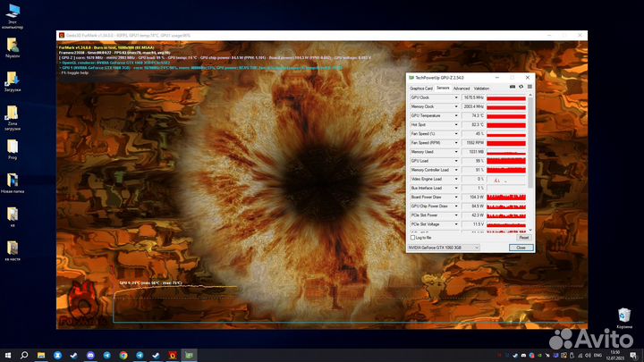Open the first Steam taskbar icon
The height and width of the screenshot is (362, 644).
(x=74, y=355)
